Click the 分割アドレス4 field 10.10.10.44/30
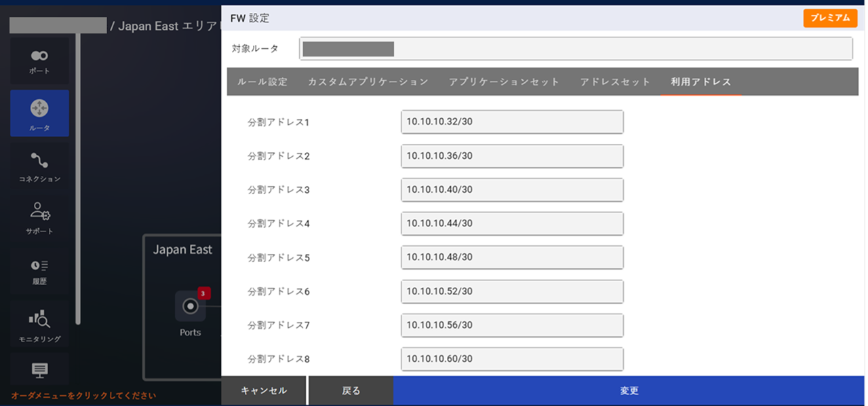This screenshot has width=868, height=406. click(x=512, y=223)
